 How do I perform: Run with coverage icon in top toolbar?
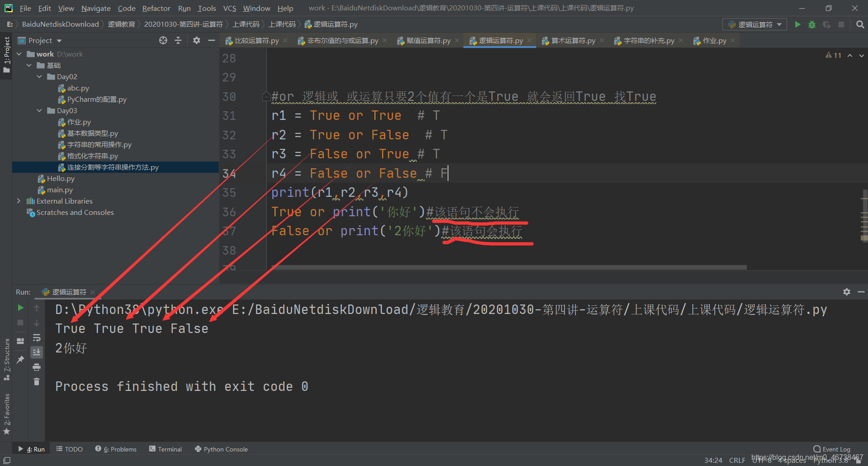(827, 24)
